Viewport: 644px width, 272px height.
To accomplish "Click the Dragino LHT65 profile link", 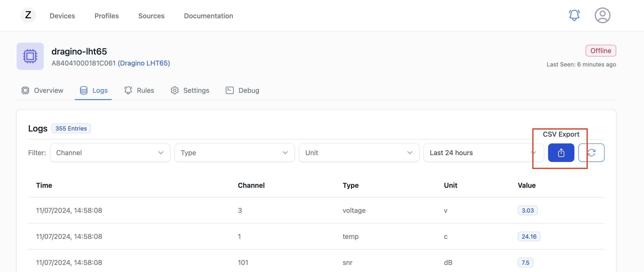I will (x=144, y=63).
